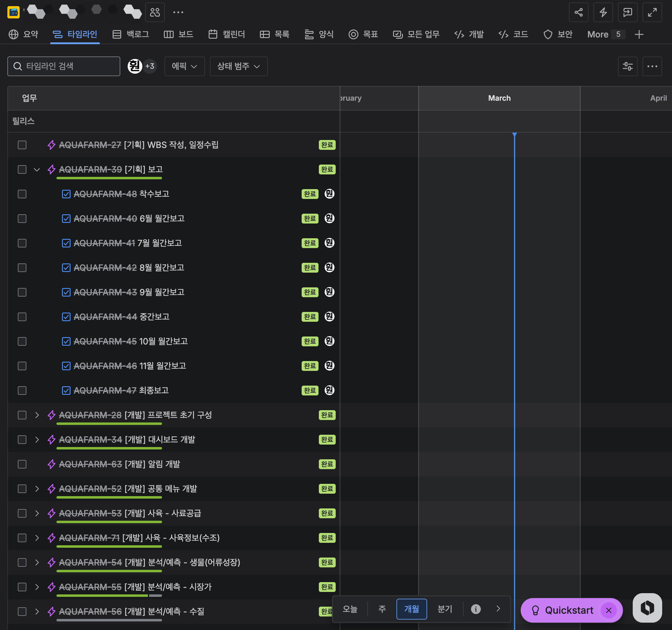Open the automation lightning bolt icon
The height and width of the screenshot is (630, 672).
pos(603,13)
